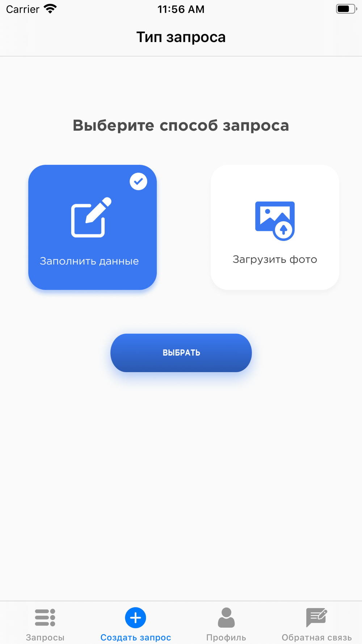362x644 pixels.
Task: Click the Выберите способ запроса heading
Action: pyautogui.click(x=181, y=126)
